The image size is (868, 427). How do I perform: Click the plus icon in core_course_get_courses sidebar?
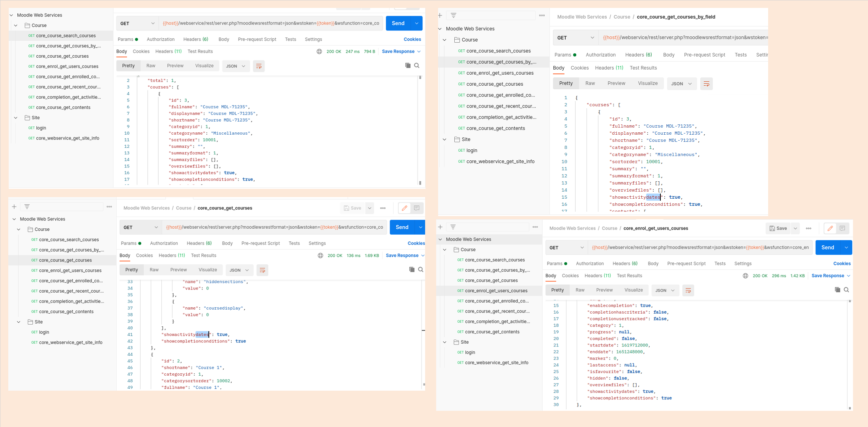(x=14, y=207)
